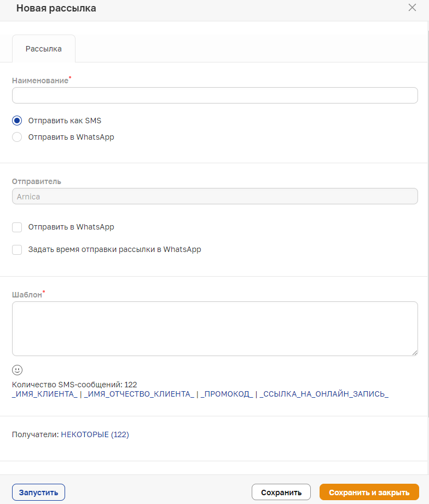Screen dimensions: 429x504
Task: Enable the Отправить в WhatsApp checkbox
Action: [17, 227]
